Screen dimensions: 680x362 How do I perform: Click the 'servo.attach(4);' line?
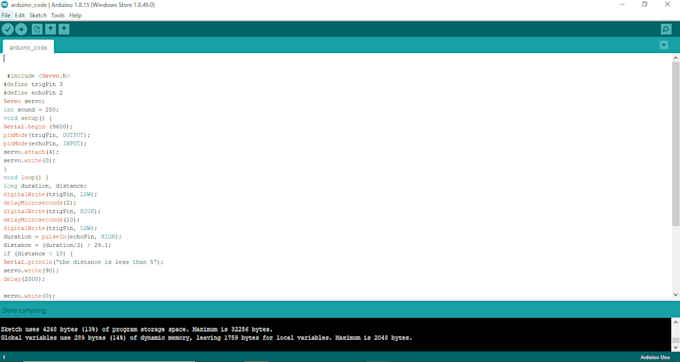pyautogui.click(x=31, y=152)
